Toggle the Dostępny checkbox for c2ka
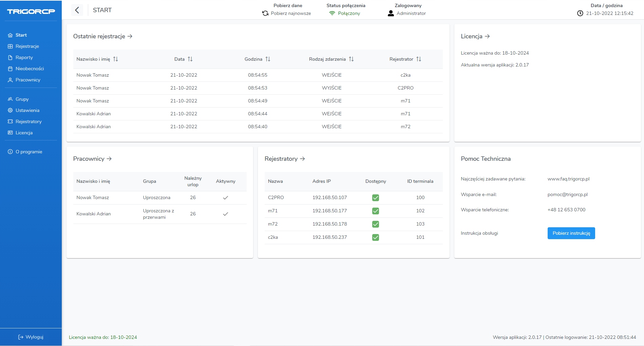 pyautogui.click(x=376, y=237)
